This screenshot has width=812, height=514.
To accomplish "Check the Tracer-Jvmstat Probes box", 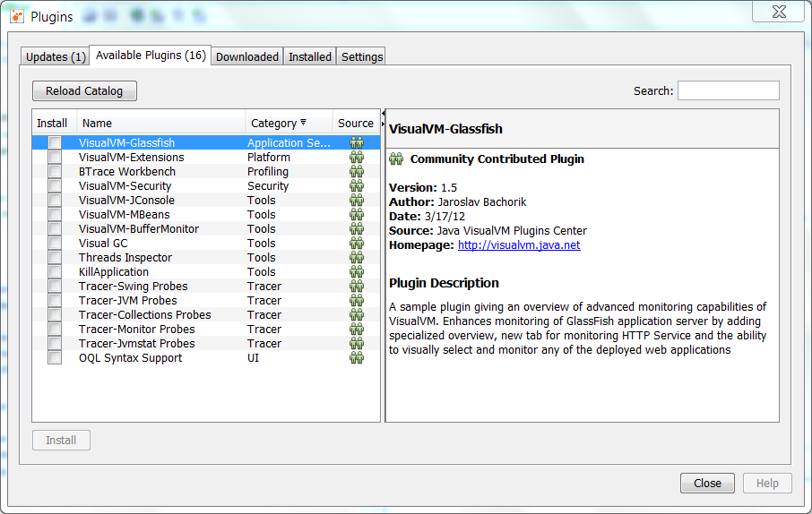I will point(55,343).
